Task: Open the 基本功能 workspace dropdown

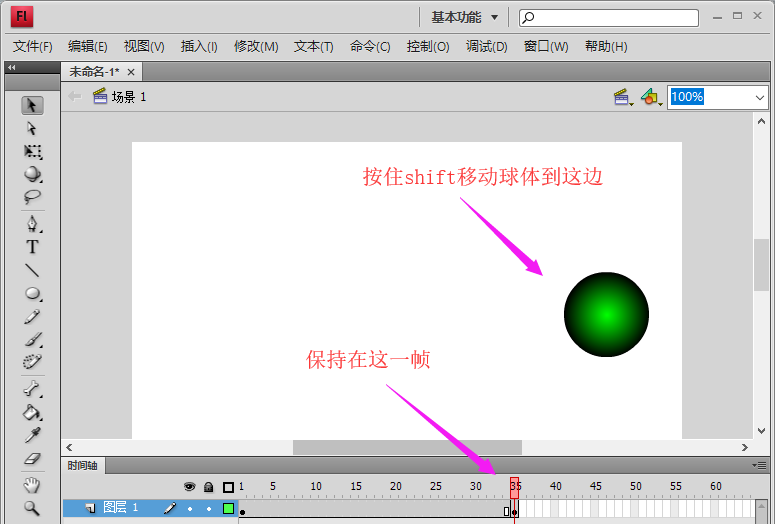Action: pyautogui.click(x=464, y=17)
